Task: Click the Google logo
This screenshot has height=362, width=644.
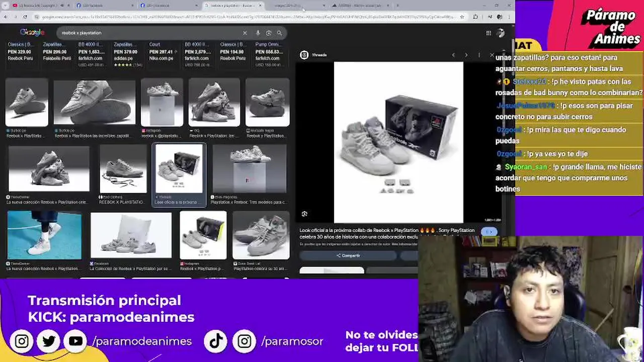Action: coord(32,33)
